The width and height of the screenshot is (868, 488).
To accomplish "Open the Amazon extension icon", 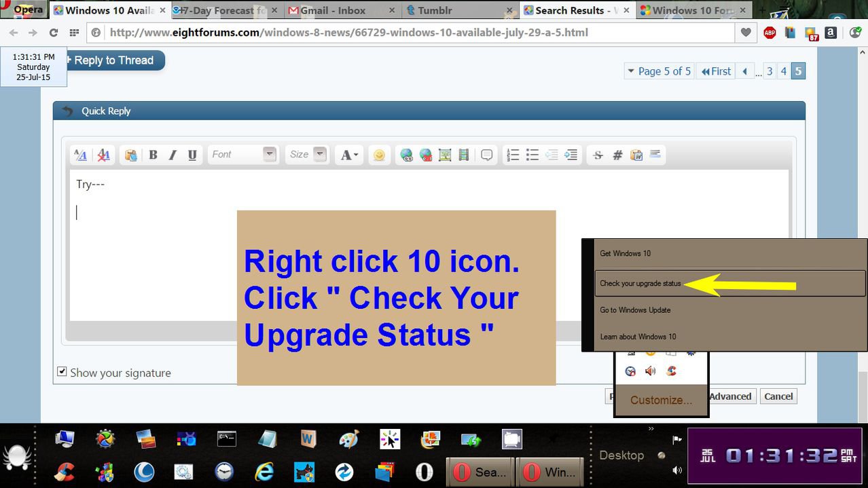I will (x=831, y=33).
